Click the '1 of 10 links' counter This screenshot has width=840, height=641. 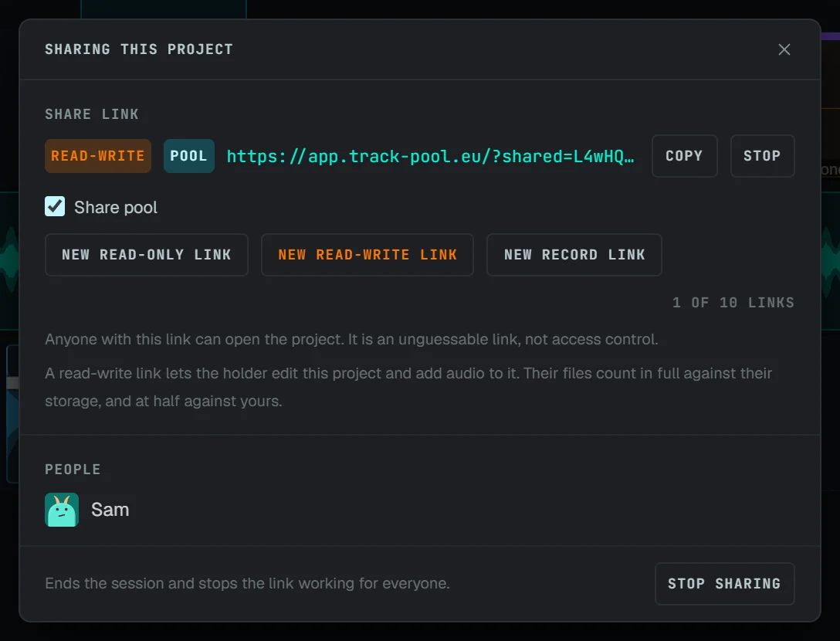733,303
